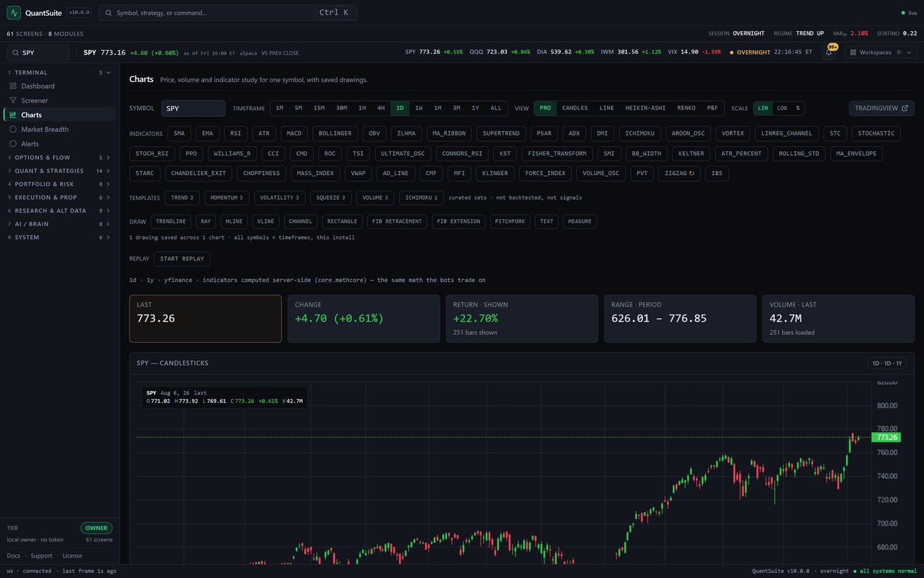Image resolution: width=924 pixels, height=578 pixels.
Task: Switch scale to LOG
Action: (782, 108)
